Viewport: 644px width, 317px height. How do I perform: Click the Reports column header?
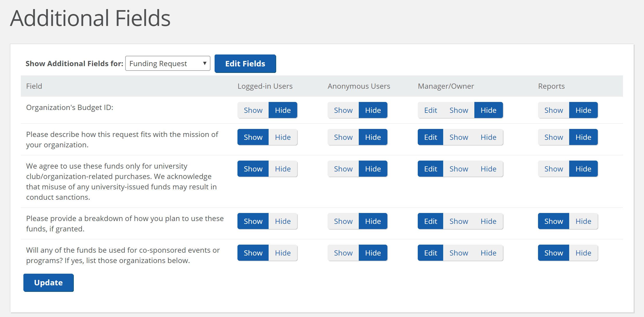click(x=551, y=86)
